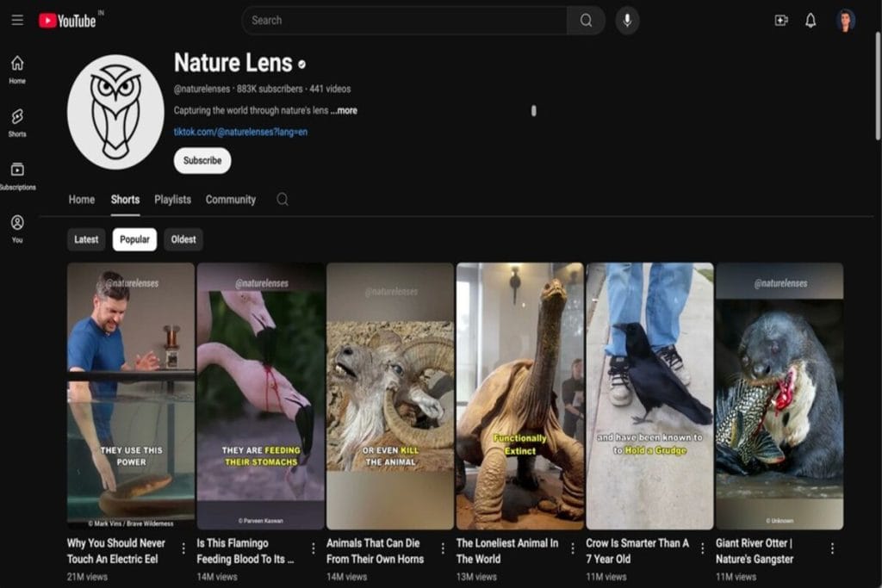Play the ram with curled horns thumbnail
Screen dimensions: 882x588
390,396
